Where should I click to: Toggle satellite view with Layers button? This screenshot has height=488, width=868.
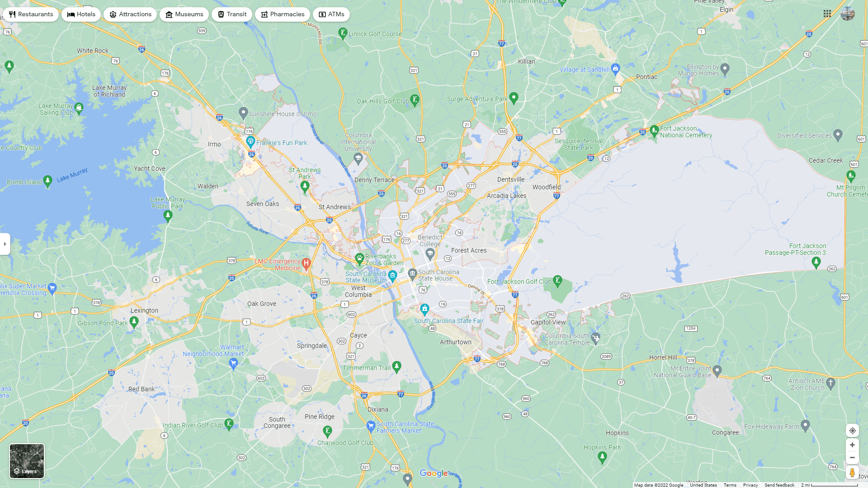tap(27, 460)
